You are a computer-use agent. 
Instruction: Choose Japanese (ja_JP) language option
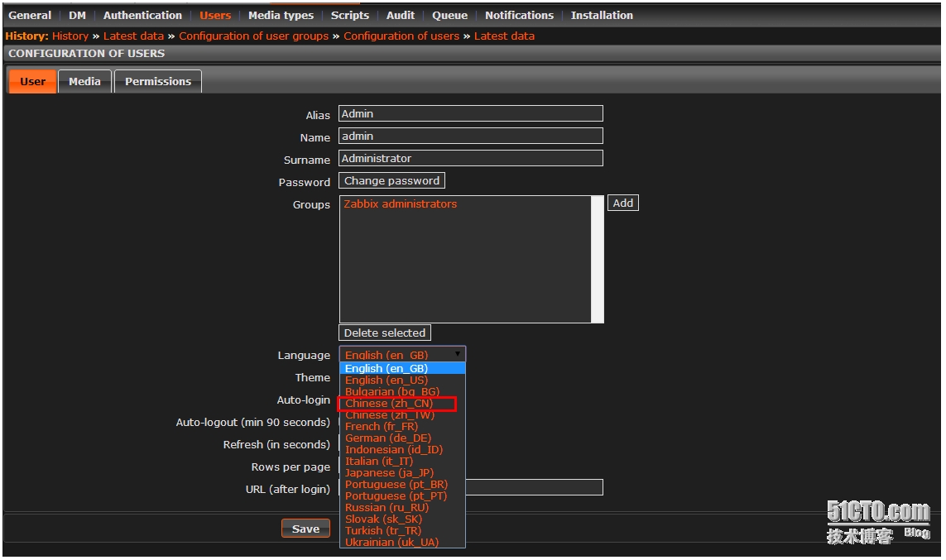[x=402, y=472]
